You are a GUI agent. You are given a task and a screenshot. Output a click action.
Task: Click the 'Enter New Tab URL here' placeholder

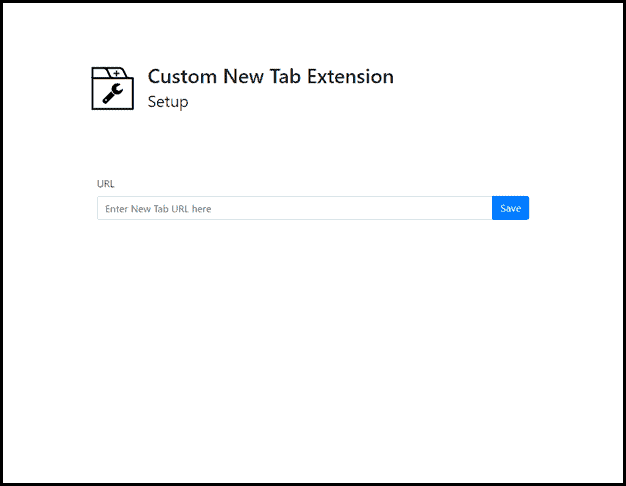click(x=158, y=209)
